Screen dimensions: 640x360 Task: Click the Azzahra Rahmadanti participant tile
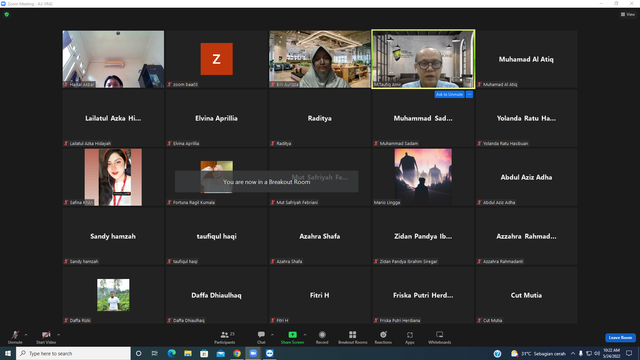pos(526,236)
